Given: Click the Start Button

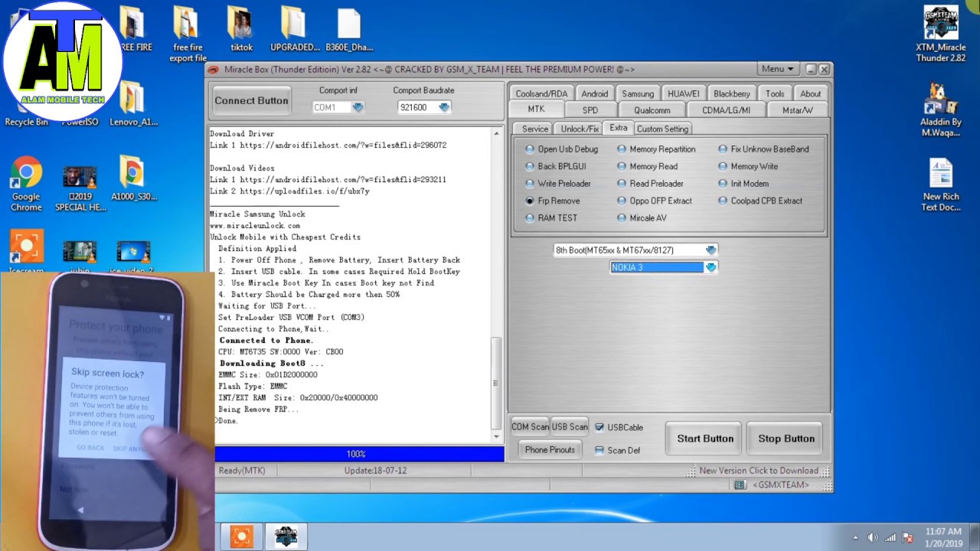Looking at the screenshot, I should (705, 439).
